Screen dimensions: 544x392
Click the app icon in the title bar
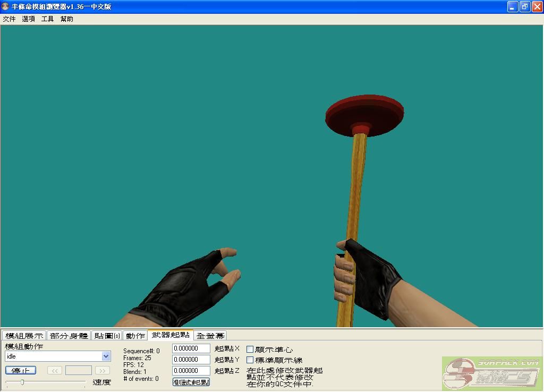click(x=6, y=7)
